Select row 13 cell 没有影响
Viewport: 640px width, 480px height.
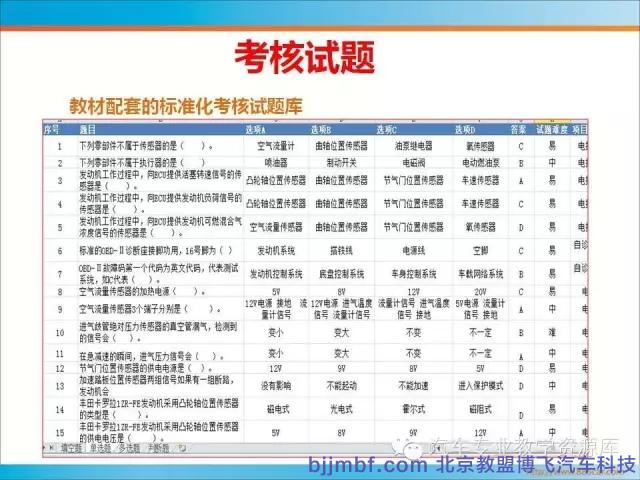[x=274, y=383]
